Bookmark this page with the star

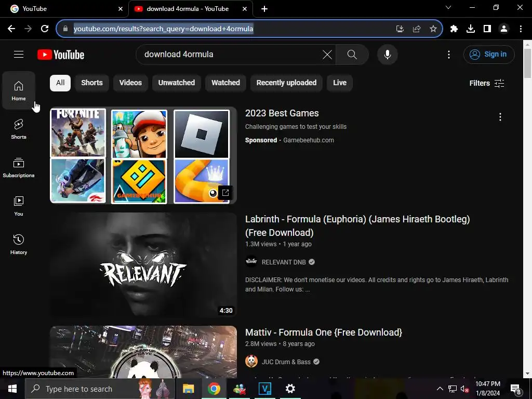pos(433,29)
